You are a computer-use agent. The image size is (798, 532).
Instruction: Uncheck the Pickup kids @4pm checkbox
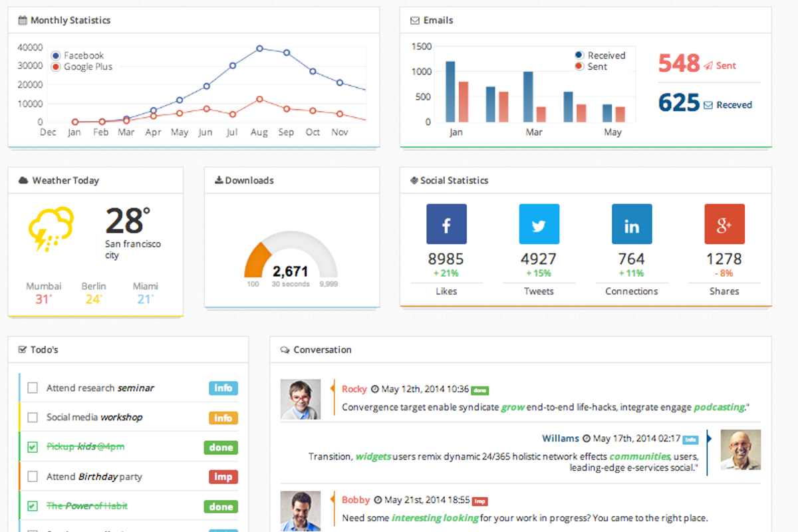pos(33,448)
